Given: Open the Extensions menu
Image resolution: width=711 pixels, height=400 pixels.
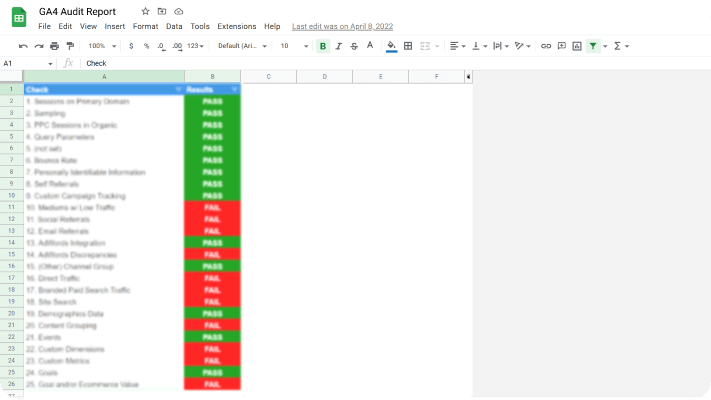Looking at the screenshot, I should click(x=237, y=26).
